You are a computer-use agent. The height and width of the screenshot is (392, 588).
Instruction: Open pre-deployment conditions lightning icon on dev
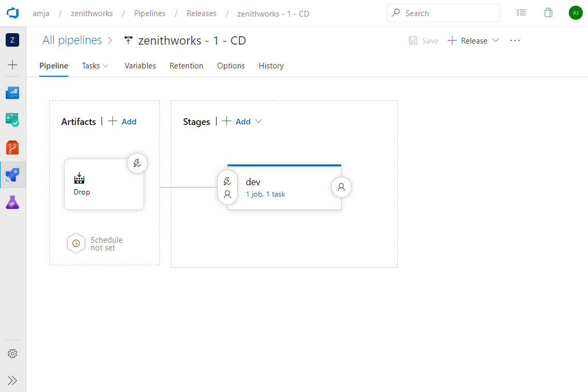point(227,181)
